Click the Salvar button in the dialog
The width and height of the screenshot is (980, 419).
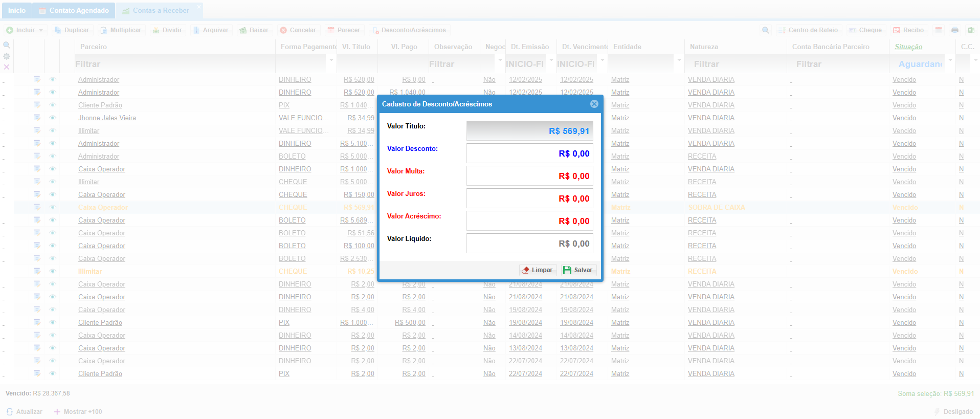pyautogui.click(x=578, y=270)
